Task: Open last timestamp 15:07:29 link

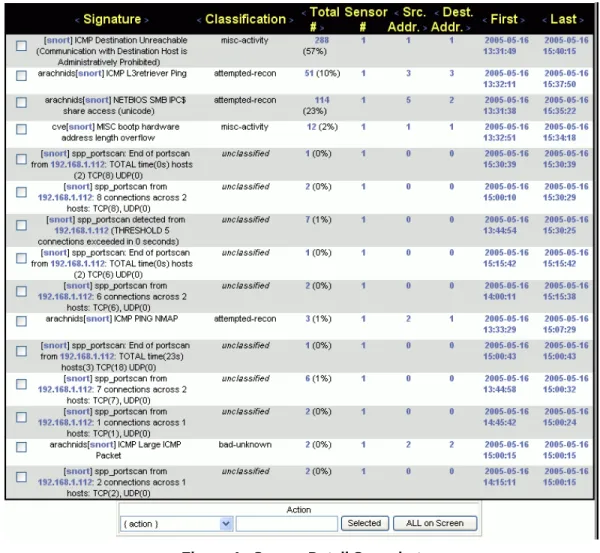Action: coord(559,330)
